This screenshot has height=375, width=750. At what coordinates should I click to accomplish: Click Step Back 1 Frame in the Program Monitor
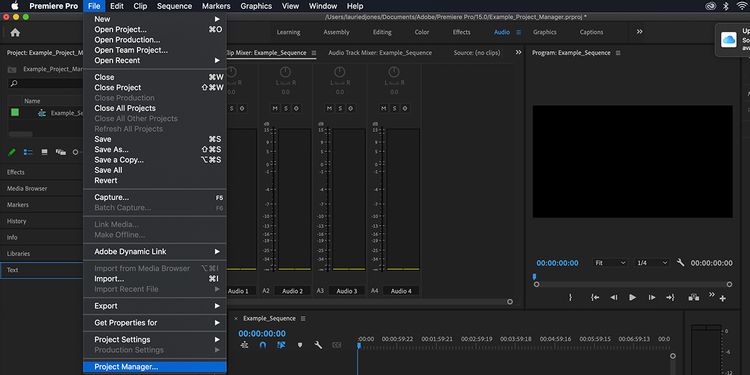coord(614,298)
